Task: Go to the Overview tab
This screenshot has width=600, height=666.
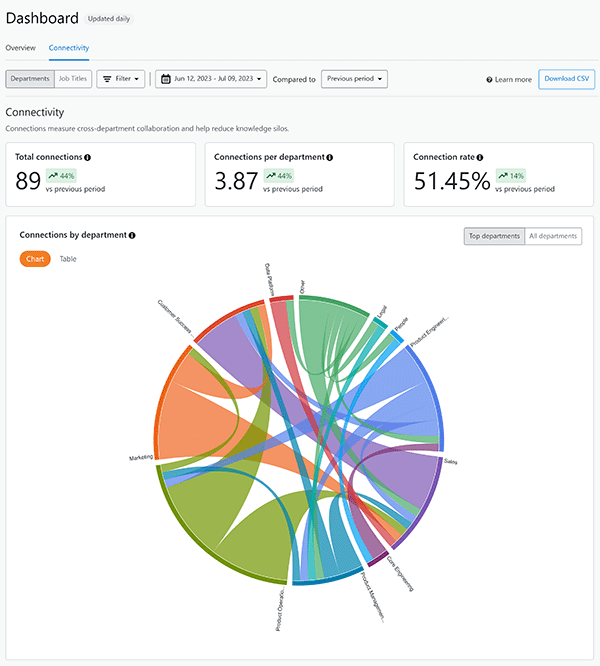Action: [21, 48]
